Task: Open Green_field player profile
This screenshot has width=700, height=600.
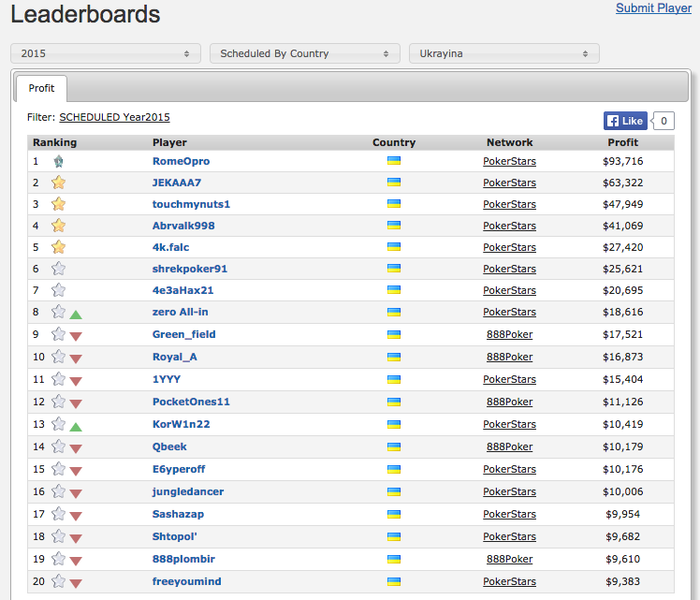Action: coord(184,334)
